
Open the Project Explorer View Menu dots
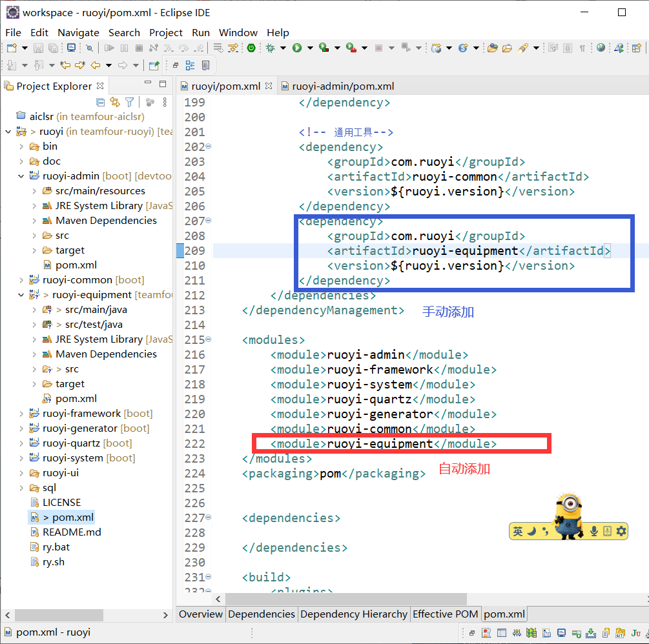[x=165, y=102]
